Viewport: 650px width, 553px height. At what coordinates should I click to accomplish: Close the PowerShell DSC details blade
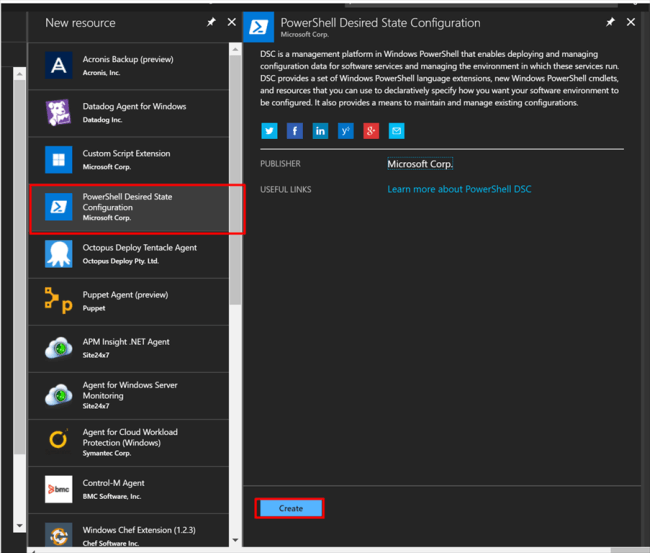pos(631,22)
